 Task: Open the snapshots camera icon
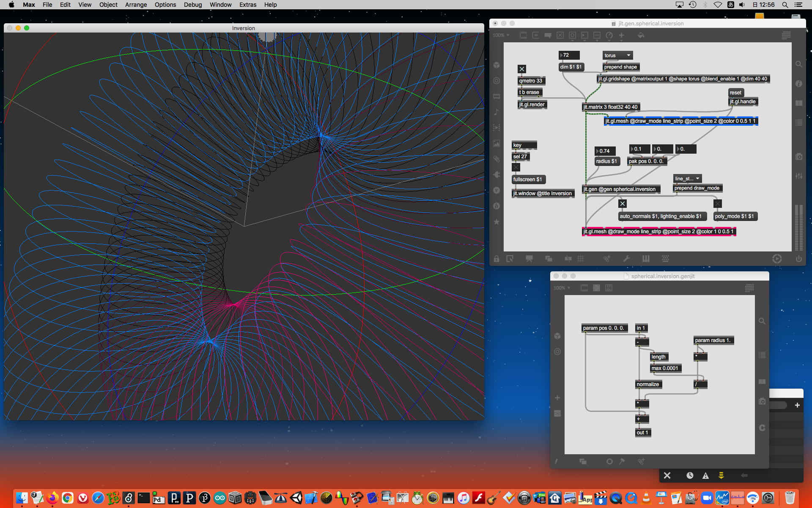point(798,157)
